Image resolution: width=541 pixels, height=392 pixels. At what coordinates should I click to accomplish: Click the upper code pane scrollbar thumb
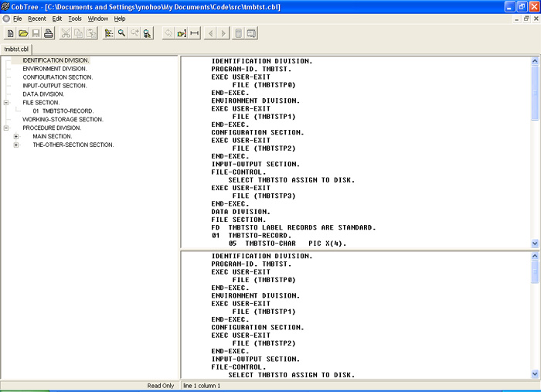pos(535,94)
